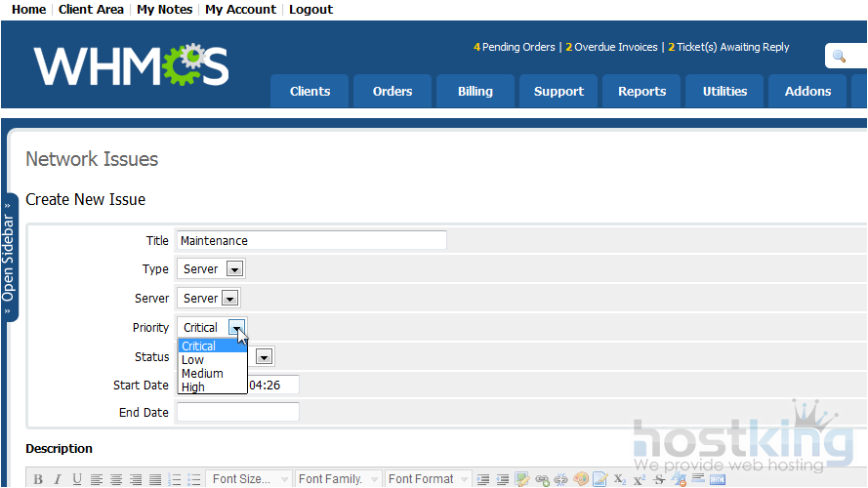Apply superscript formatting
This screenshot has width=868, height=488.
click(640, 479)
